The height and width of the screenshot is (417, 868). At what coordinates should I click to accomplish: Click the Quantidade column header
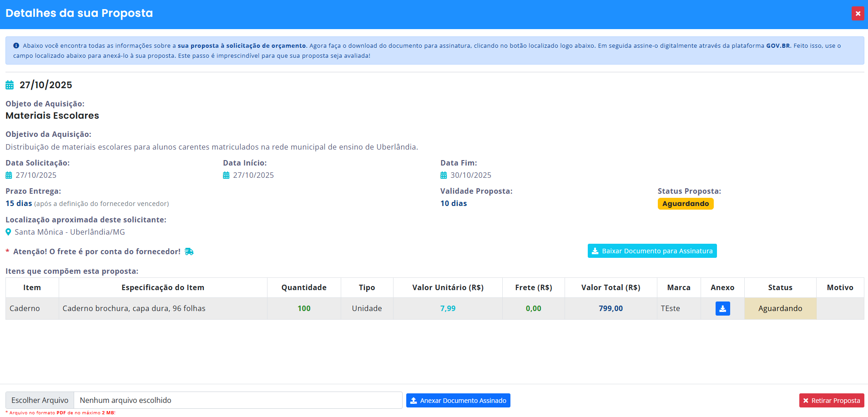pos(303,287)
